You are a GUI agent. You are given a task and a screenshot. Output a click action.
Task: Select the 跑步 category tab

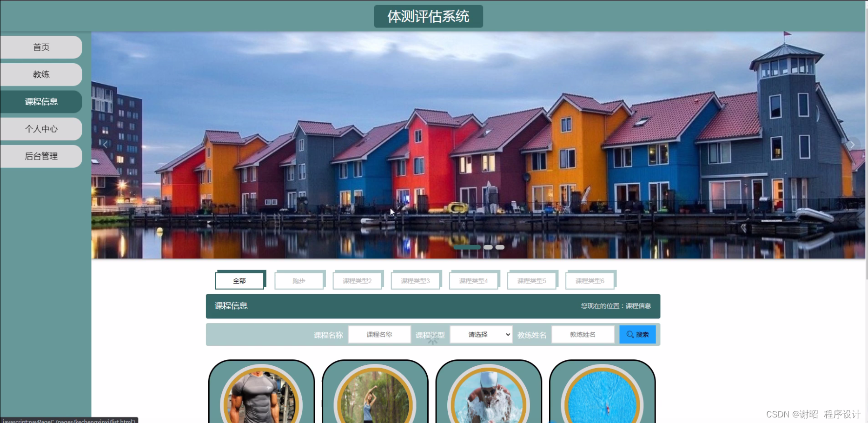pyautogui.click(x=299, y=280)
